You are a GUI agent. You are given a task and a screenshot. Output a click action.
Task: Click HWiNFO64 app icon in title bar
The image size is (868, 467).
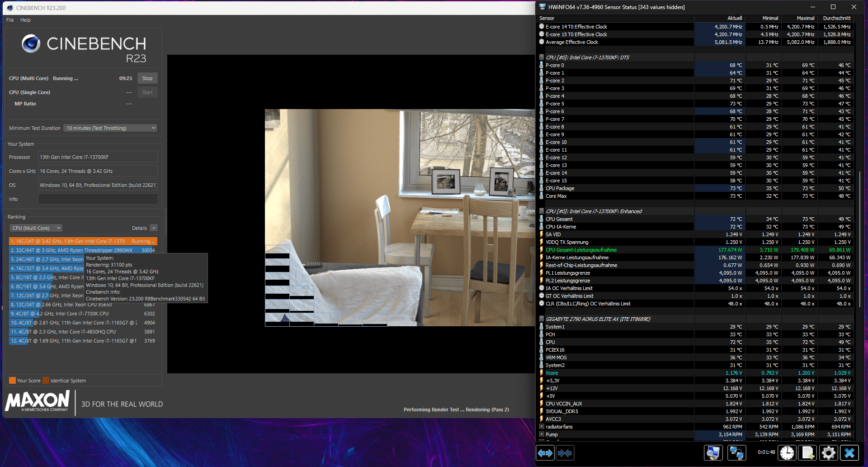click(x=542, y=7)
